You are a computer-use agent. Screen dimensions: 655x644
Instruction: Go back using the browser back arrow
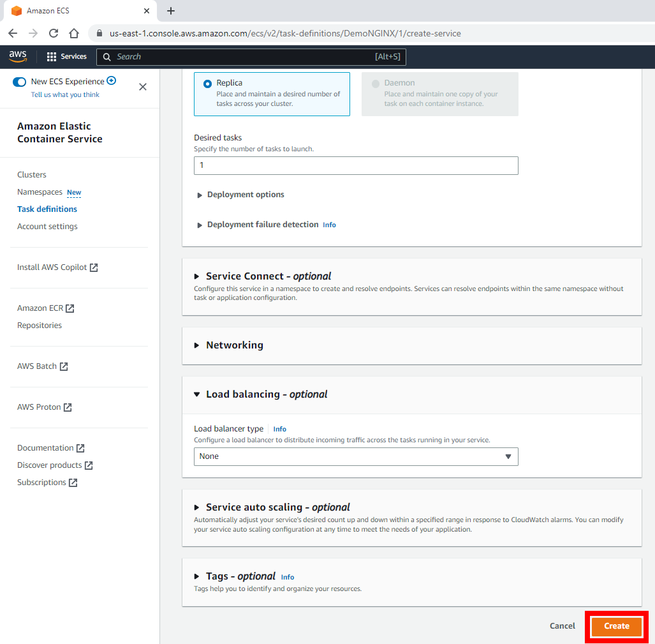click(x=13, y=33)
